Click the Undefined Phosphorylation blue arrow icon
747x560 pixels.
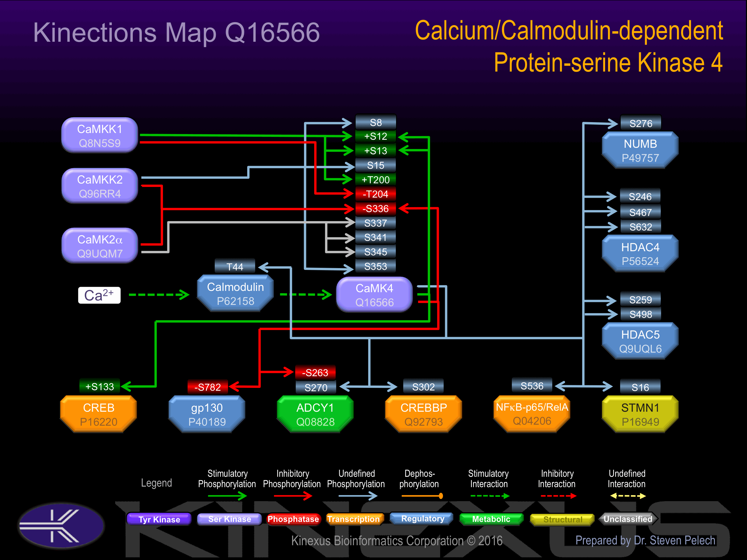358,496
